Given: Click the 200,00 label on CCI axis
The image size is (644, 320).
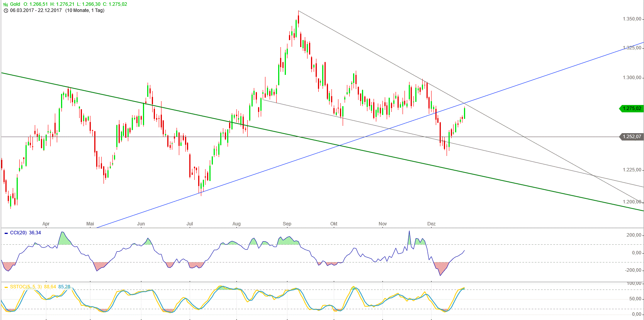Looking at the screenshot, I should point(634,235).
